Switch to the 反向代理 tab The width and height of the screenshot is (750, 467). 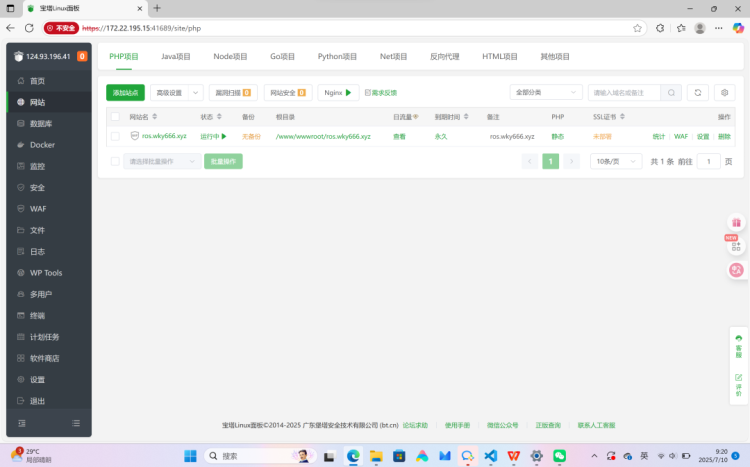point(444,57)
